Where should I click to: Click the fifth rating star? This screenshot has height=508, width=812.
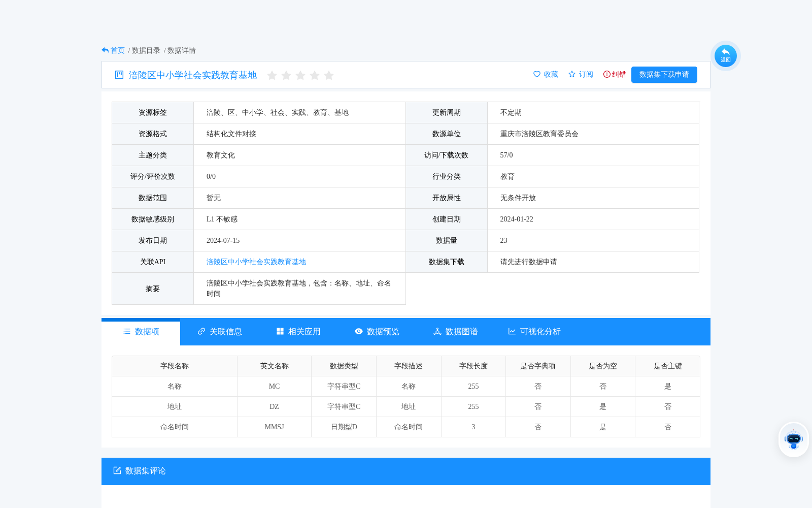click(x=329, y=75)
